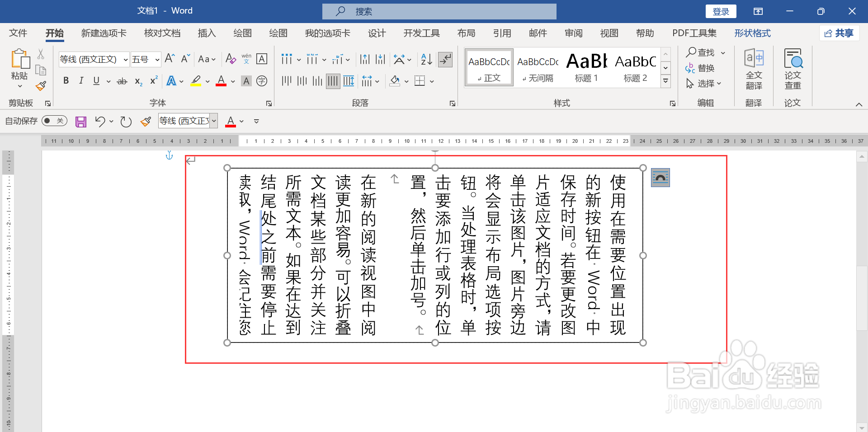Click Format Painter in the clipboard group

click(41, 85)
